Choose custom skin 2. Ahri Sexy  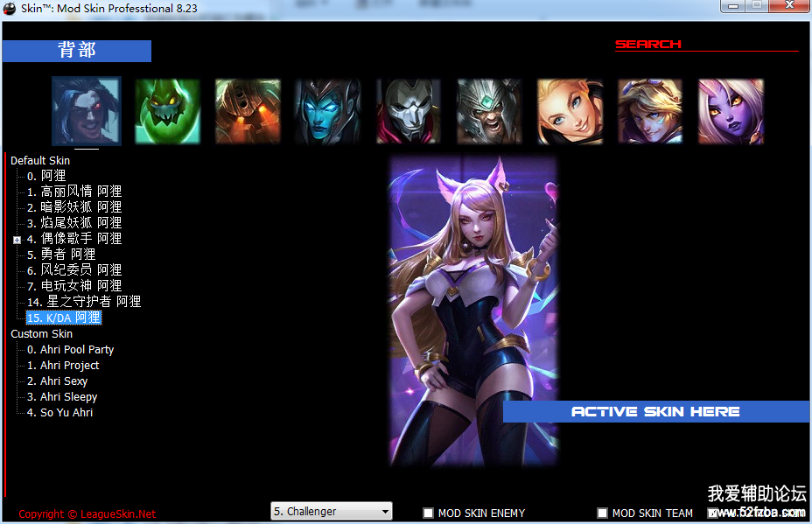coord(57,381)
